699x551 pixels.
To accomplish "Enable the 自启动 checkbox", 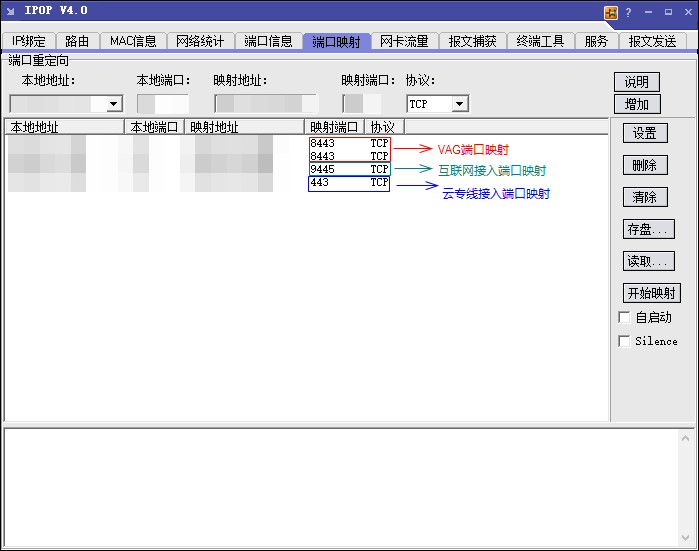I will (x=625, y=317).
